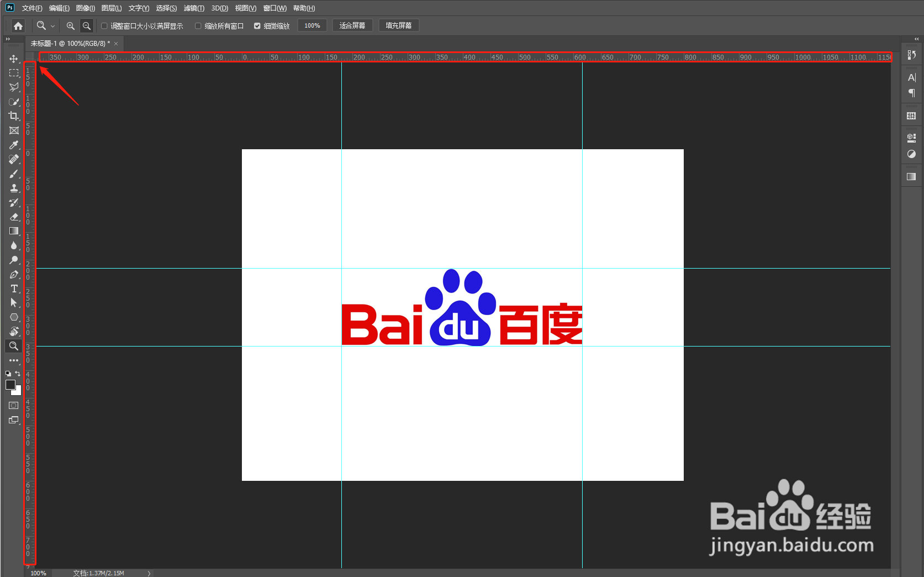The image size is (924, 577).
Task: Expand the document info dropdown arrow
Action: click(x=149, y=573)
